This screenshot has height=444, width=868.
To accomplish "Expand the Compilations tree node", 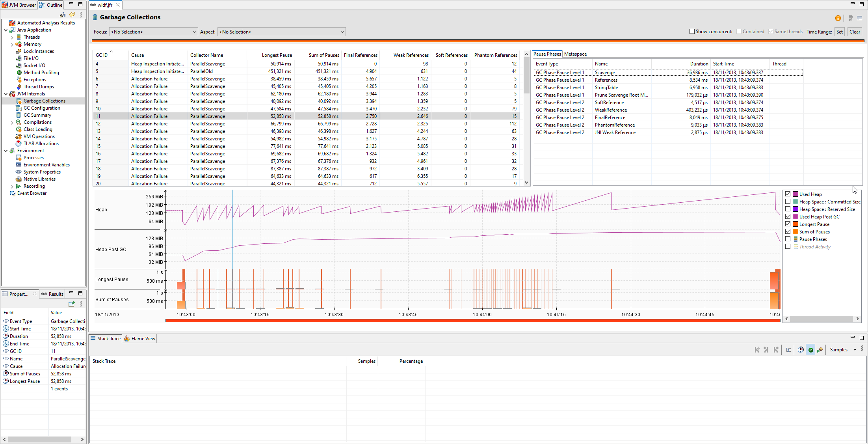I will 12,123.
